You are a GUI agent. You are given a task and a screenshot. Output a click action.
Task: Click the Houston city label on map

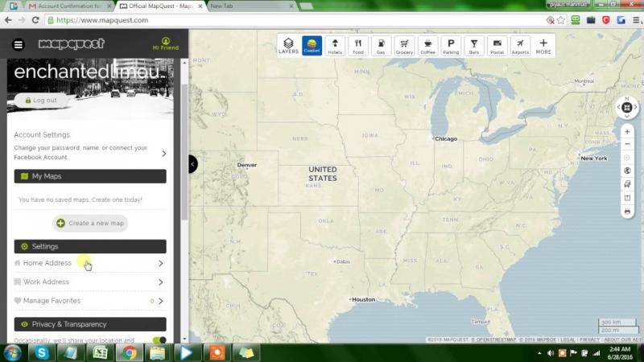(363, 299)
